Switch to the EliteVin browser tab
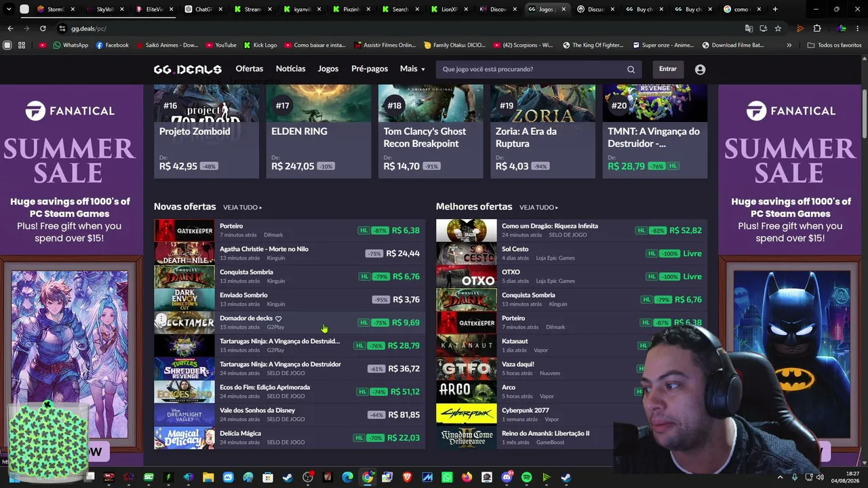The width and height of the screenshot is (868, 488). coord(154,9)
